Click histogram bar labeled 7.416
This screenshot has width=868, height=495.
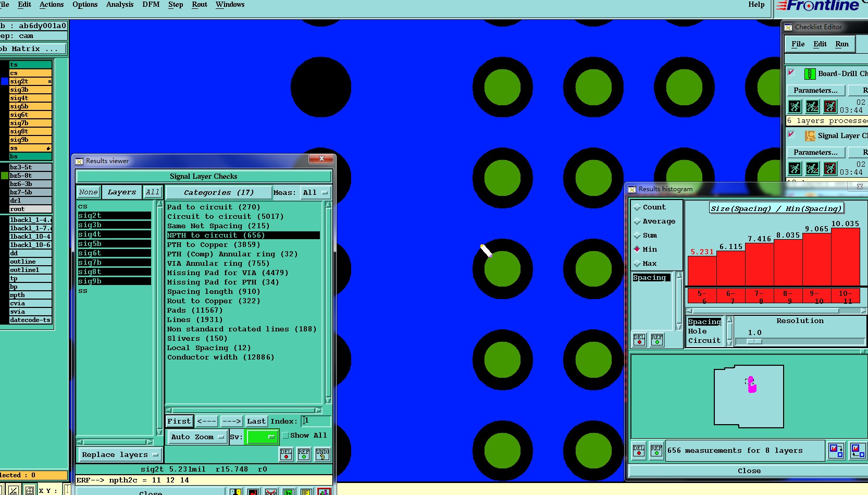coord(760,264)
